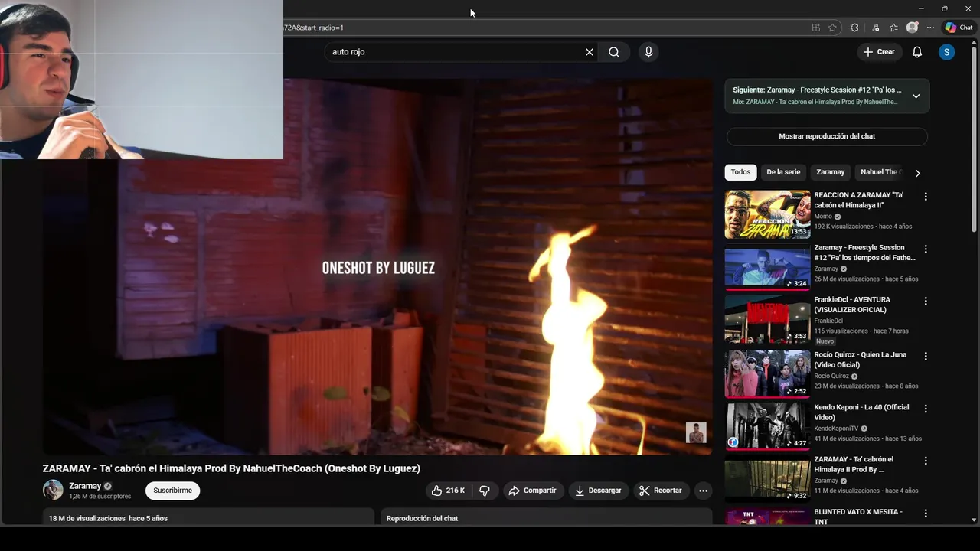Click the Momo channel name

(823, 217)
